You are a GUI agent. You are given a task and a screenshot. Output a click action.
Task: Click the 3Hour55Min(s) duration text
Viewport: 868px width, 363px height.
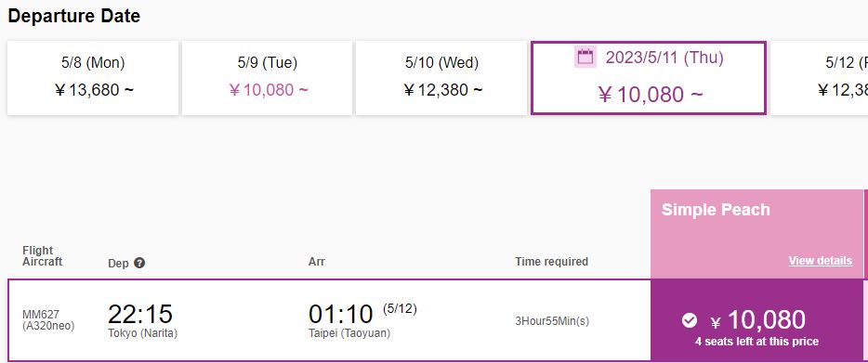[x=552, y=321]
